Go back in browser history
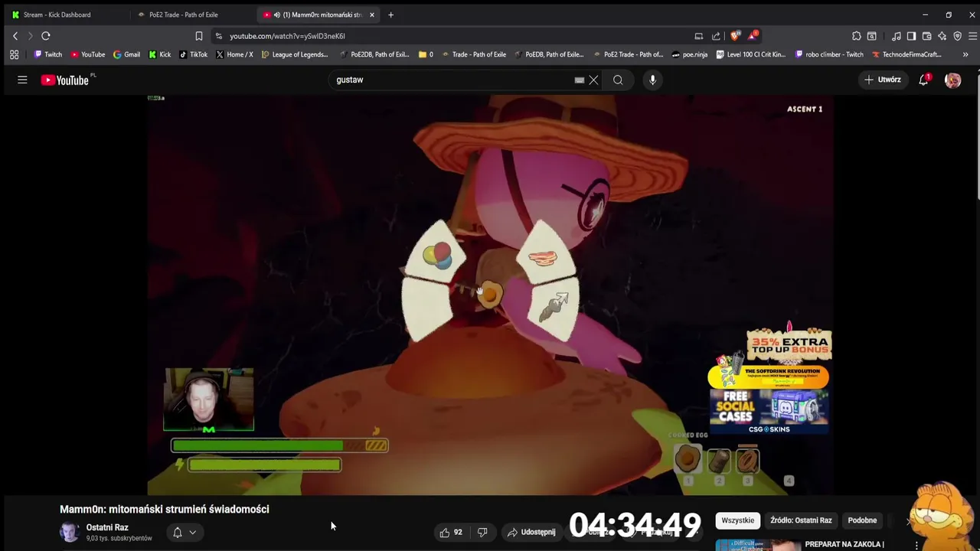Viewport: 980px width, 551px height. (x=15, y=36)
